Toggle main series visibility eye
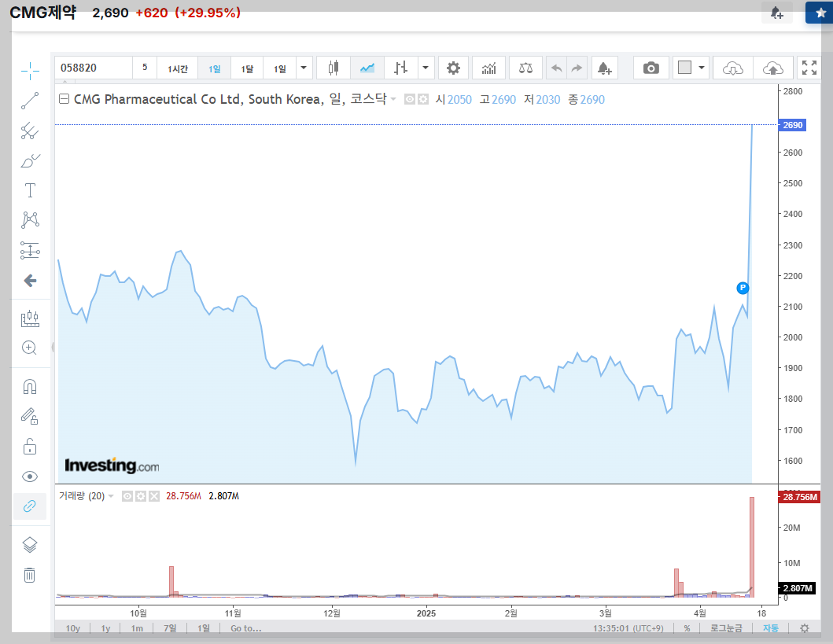The image size is (833, 644). coord(410,99)
